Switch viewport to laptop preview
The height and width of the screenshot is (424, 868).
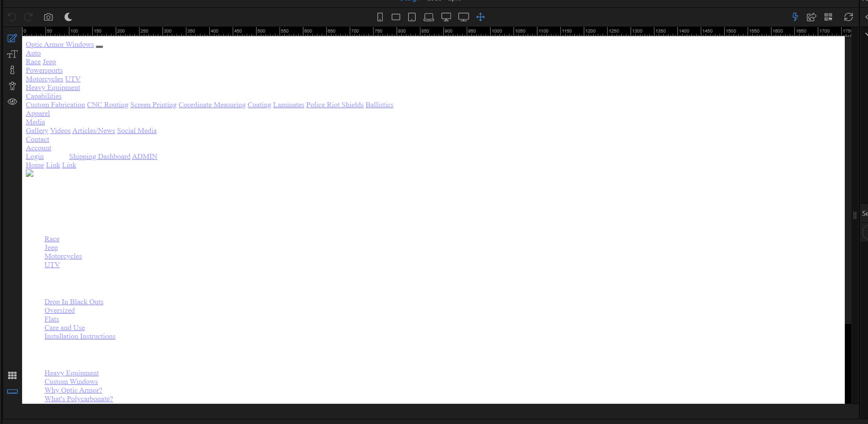pos(428,16)
